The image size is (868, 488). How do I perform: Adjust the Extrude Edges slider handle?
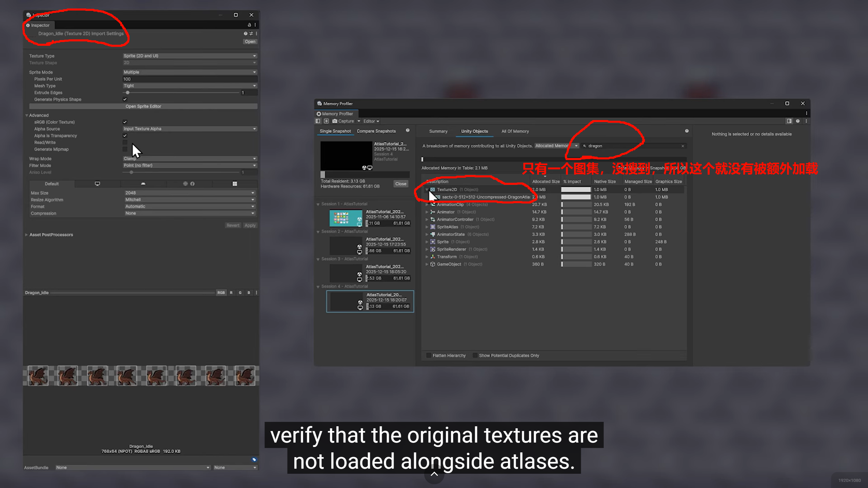127,93
